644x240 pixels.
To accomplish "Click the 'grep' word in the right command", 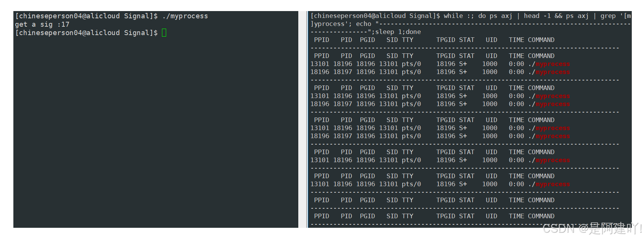I will (x=608, y=16).
